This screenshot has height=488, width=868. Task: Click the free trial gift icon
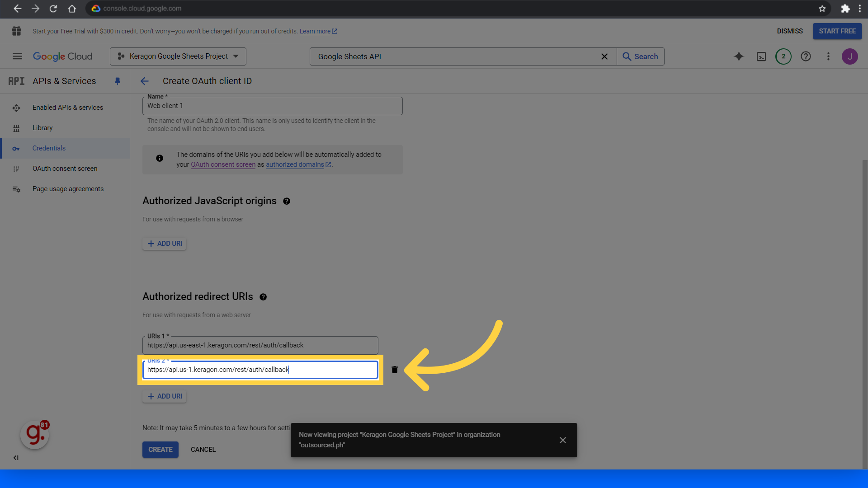click(x=17, y=31)
